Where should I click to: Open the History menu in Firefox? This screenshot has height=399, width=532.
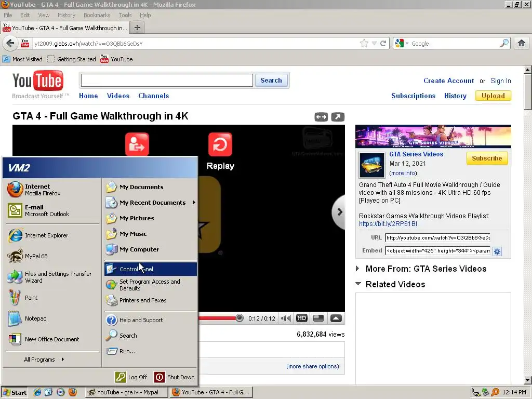66,15
